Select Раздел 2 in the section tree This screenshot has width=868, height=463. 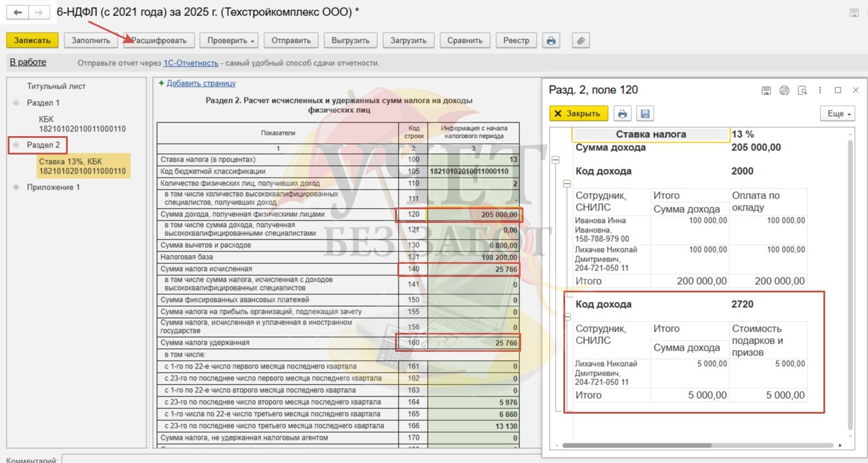tap(43, 144)
